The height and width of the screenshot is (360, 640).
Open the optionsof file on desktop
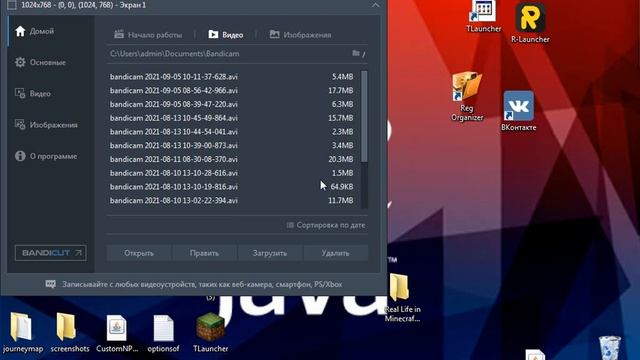tap(163, 333)
